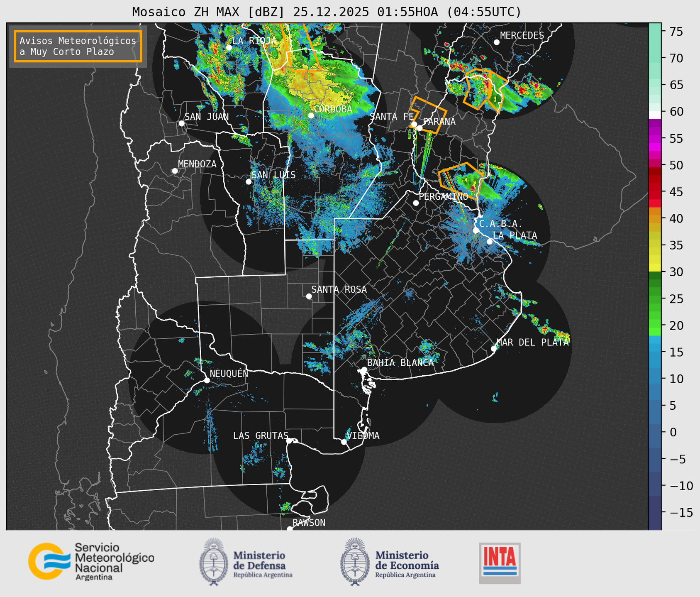Click the INTA logo

coord(500,563)
